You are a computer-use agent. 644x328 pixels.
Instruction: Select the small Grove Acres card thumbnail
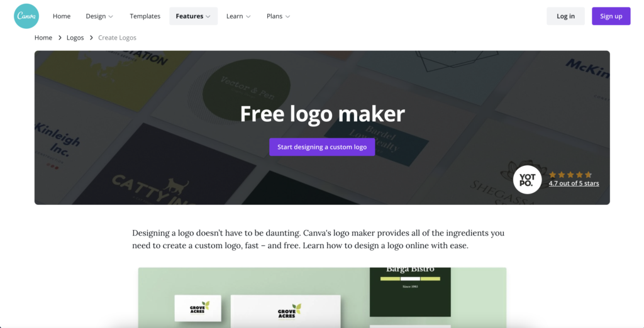[198, 308]
